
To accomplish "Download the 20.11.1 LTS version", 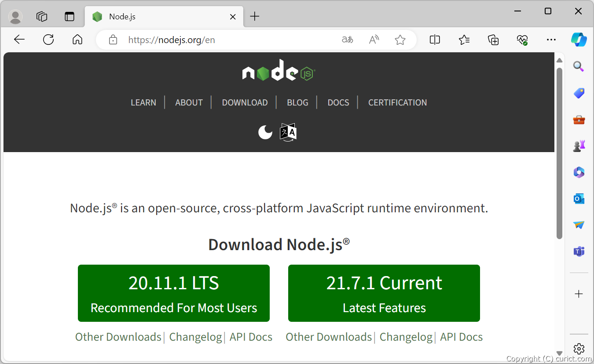I will point(173,293).
